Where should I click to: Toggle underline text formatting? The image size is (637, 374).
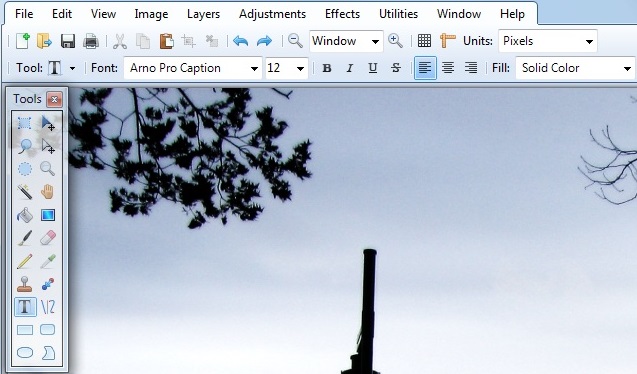point(373,68)
